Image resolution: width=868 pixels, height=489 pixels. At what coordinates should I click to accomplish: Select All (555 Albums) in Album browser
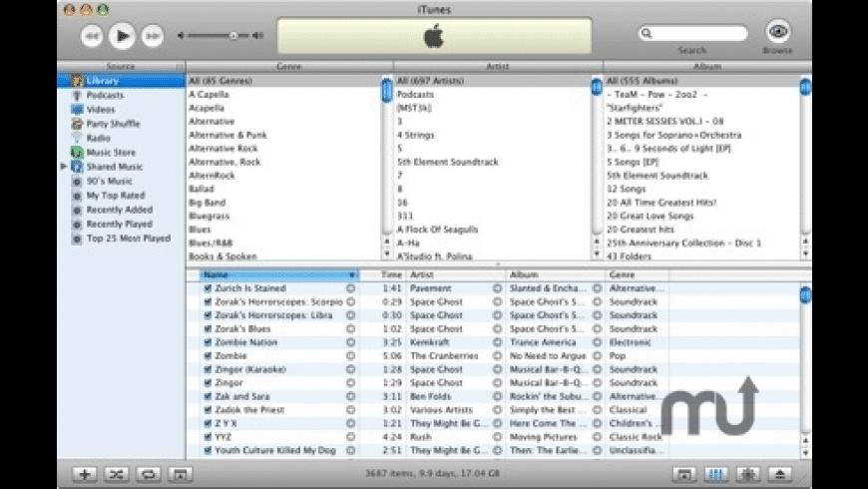702,81
